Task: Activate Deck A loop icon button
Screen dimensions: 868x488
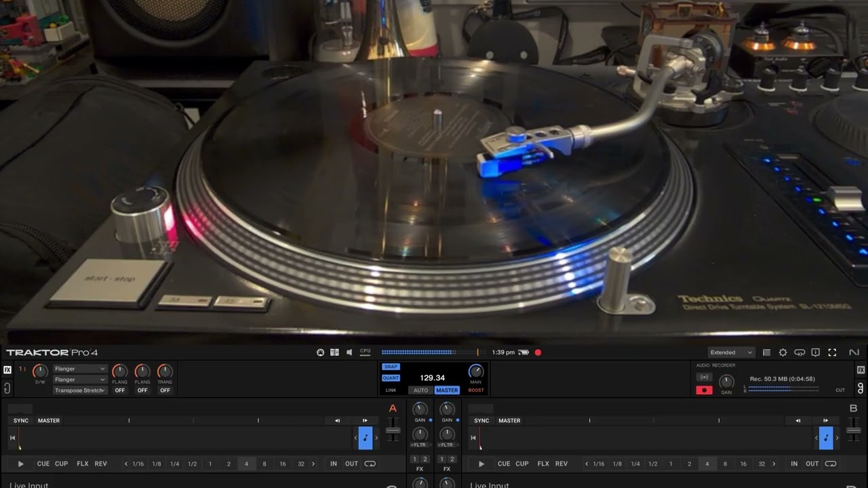Action: point(370,464)
